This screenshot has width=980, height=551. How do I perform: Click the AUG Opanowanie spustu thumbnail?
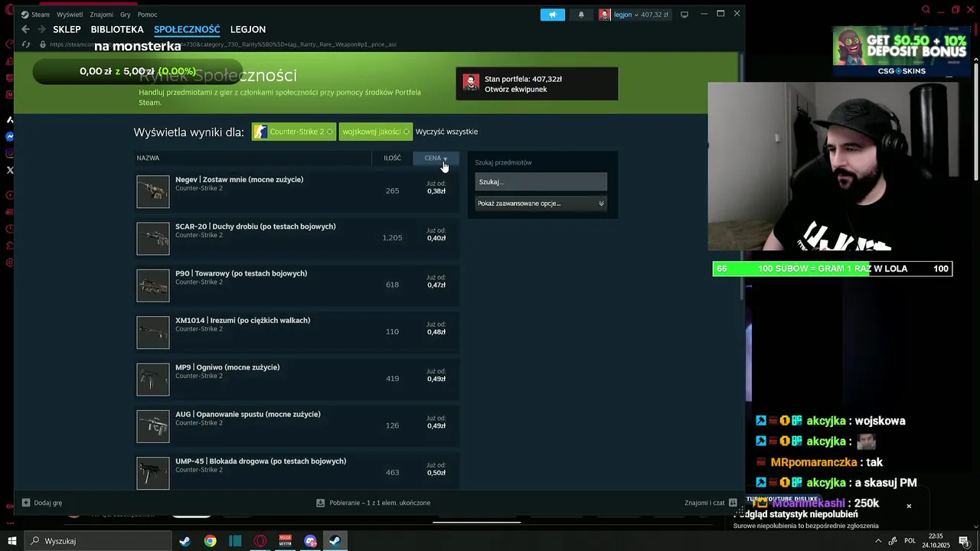tap(153, 426)
